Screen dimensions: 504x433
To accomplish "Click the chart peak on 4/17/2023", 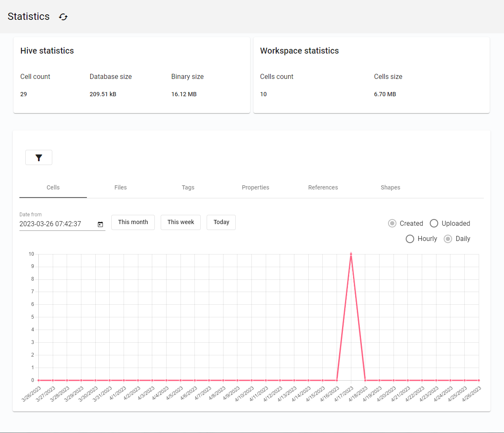I will [x=351, y=254].
